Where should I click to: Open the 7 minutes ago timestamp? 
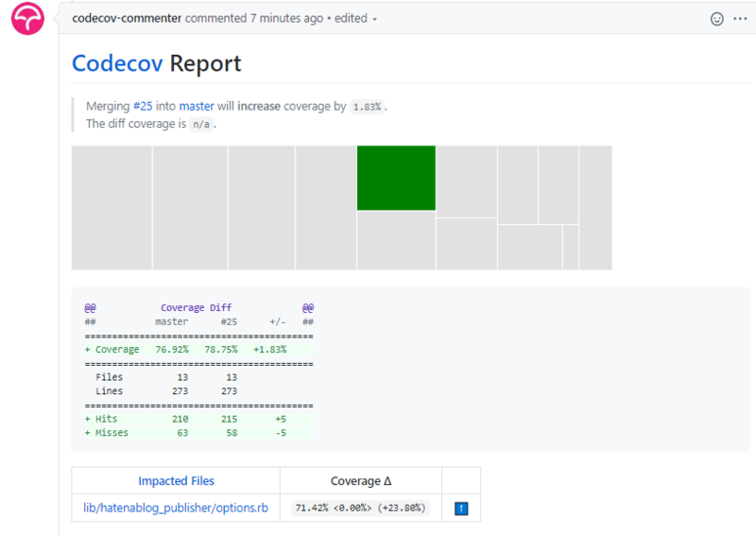[286, 18]
